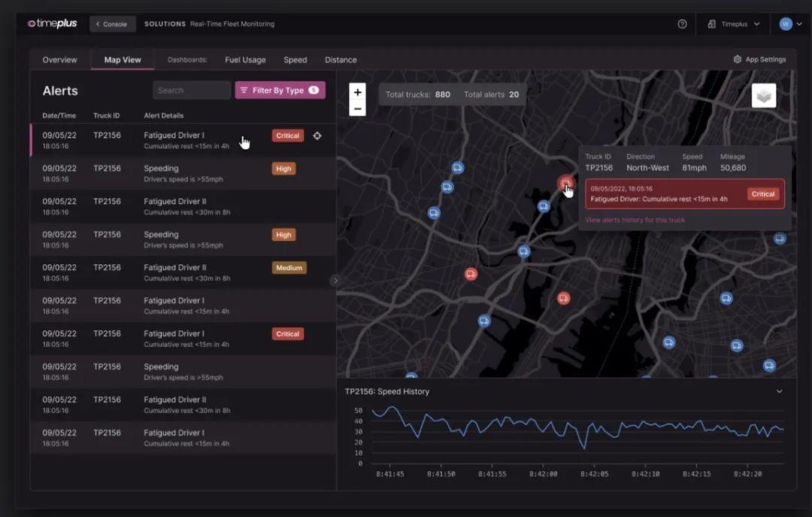Image resolution: width=812 pixels, height=517 pixels.
Task: Switch to the Overview tab
Action: (x=59, y=59)
